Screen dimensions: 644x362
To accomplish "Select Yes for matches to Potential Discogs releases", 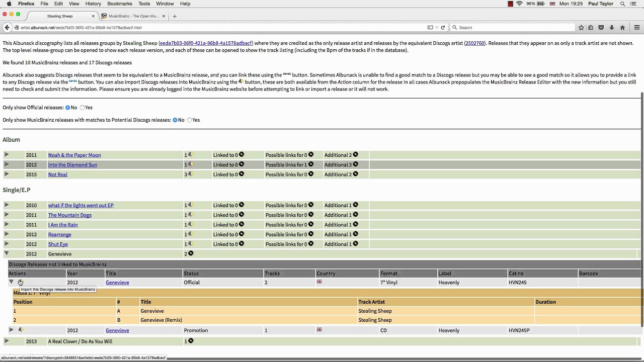I will tap(190, 120).
